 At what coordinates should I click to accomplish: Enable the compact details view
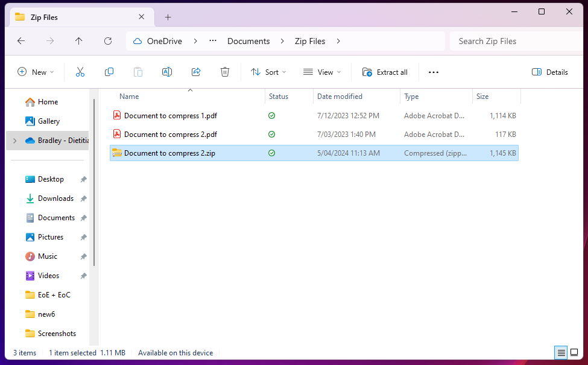(561, 352)
